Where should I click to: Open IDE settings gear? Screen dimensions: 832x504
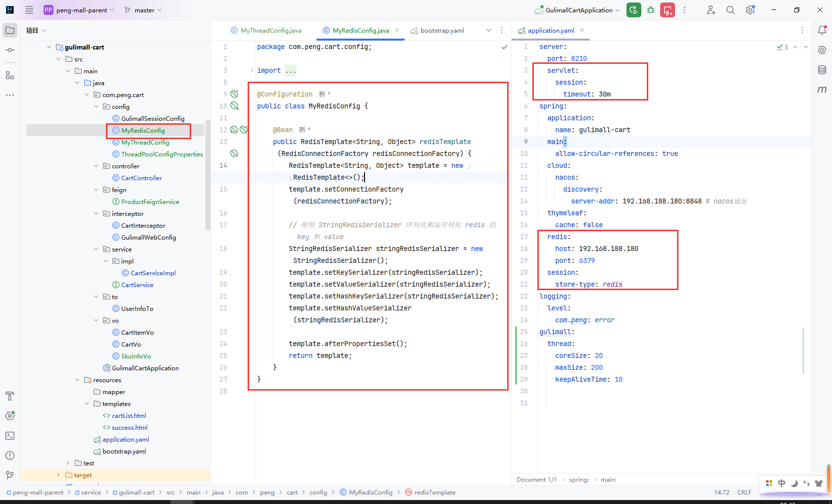[750, 10]
